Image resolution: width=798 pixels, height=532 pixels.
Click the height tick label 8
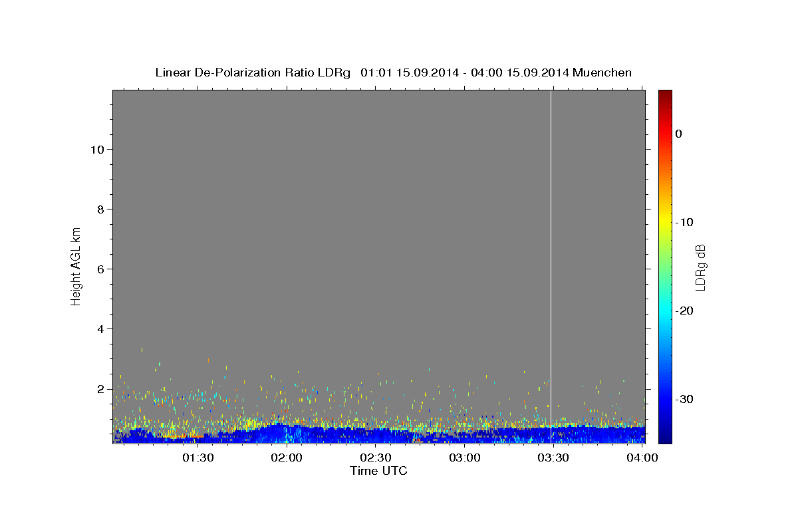coord(99,209)
